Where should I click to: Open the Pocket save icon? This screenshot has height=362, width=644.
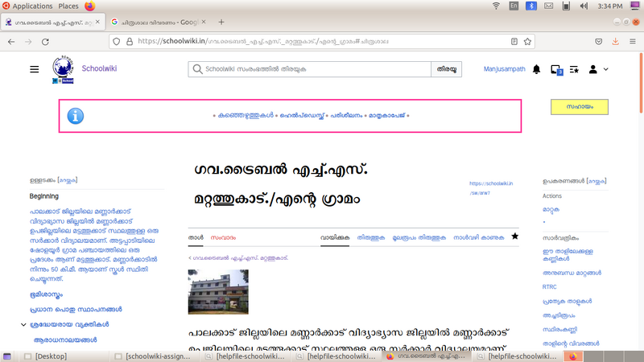pyautogui.click(x=599, y=42)
